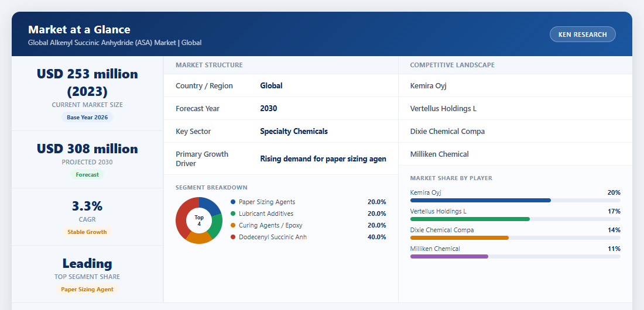Screen dimensions: 644x310
Task: Click the green Forecast badge
Action: [87, 174]
